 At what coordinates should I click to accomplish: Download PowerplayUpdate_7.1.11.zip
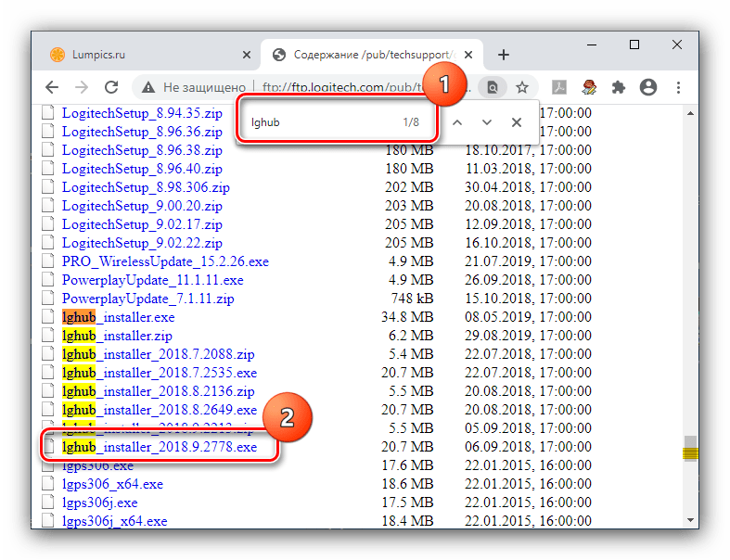click(148, 299)
